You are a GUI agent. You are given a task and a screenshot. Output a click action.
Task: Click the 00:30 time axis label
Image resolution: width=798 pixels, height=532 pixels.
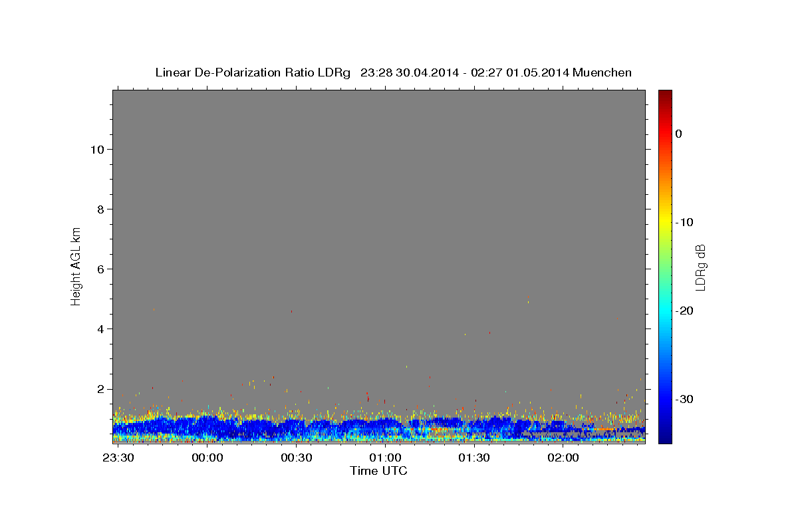click(x=297, y=458)
